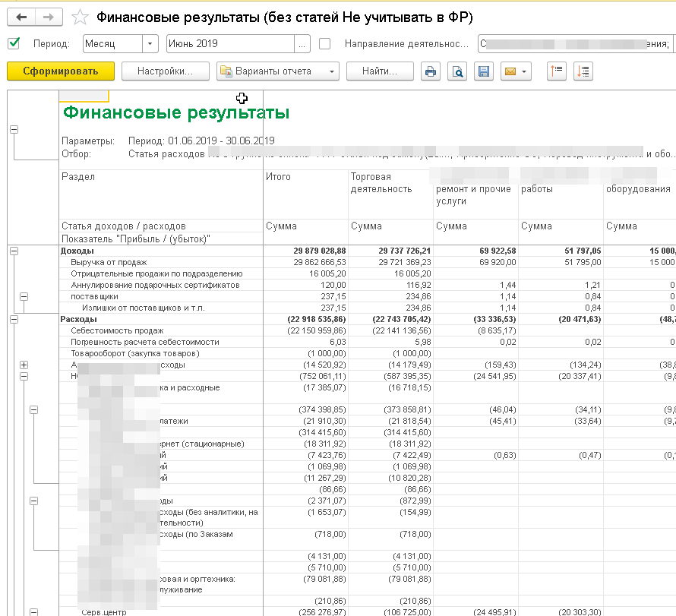Select the Расходы row label
The image size is (676, 616).
[78, 320]
